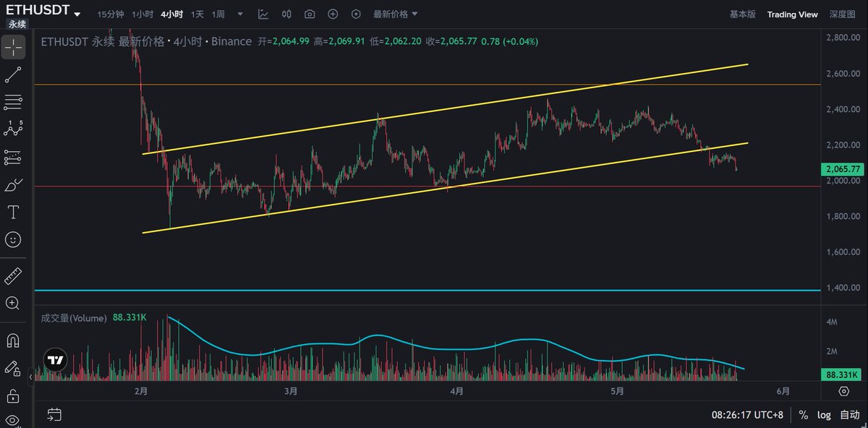868x428 pixels.
Task: Open the indicators chart icon
Action: tap(263, 14)
